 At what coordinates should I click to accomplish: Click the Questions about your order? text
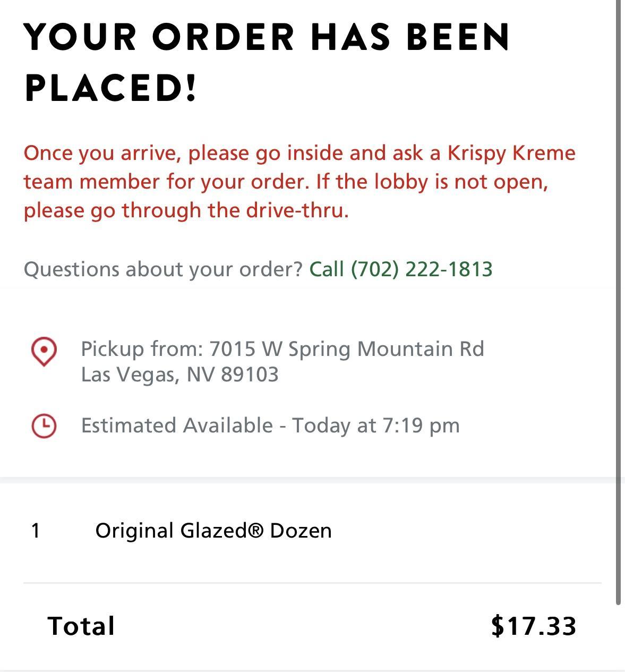pos(163,269)
